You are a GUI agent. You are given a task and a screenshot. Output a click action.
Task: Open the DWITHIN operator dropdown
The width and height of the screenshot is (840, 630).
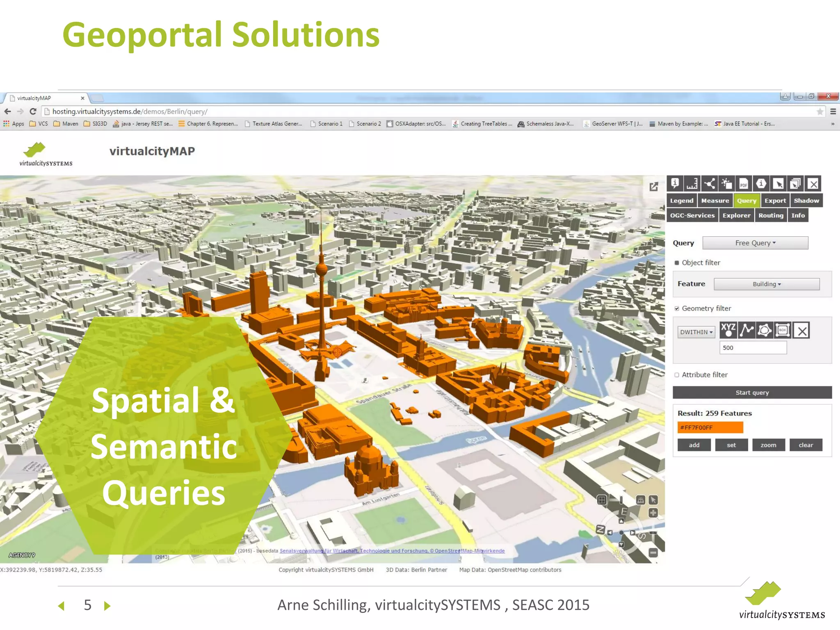click(696, 332)
